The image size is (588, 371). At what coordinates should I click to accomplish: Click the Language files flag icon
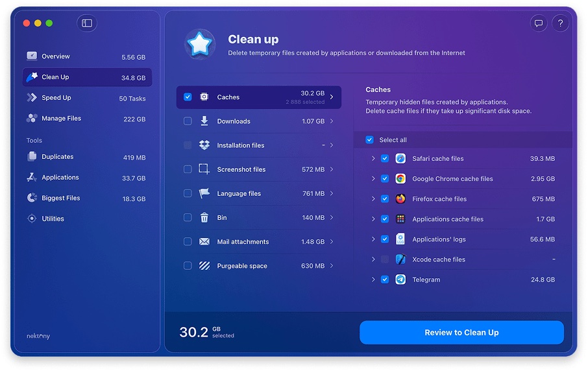tap(204, 193)
